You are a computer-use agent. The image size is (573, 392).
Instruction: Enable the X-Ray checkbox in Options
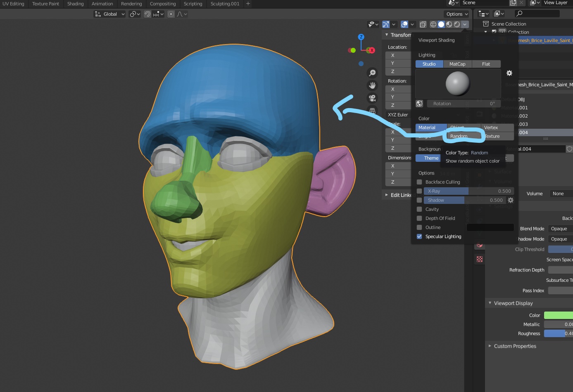[x=419, y=191]
